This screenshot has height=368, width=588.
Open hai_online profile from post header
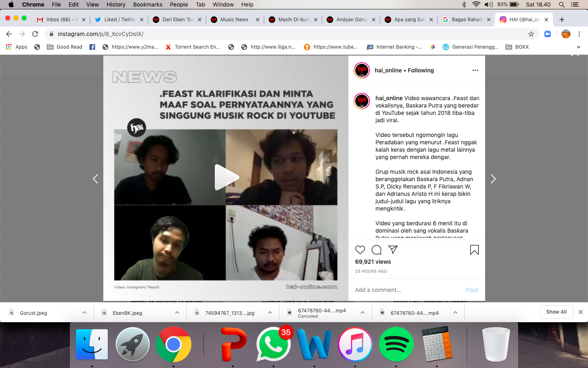point(388,70)
